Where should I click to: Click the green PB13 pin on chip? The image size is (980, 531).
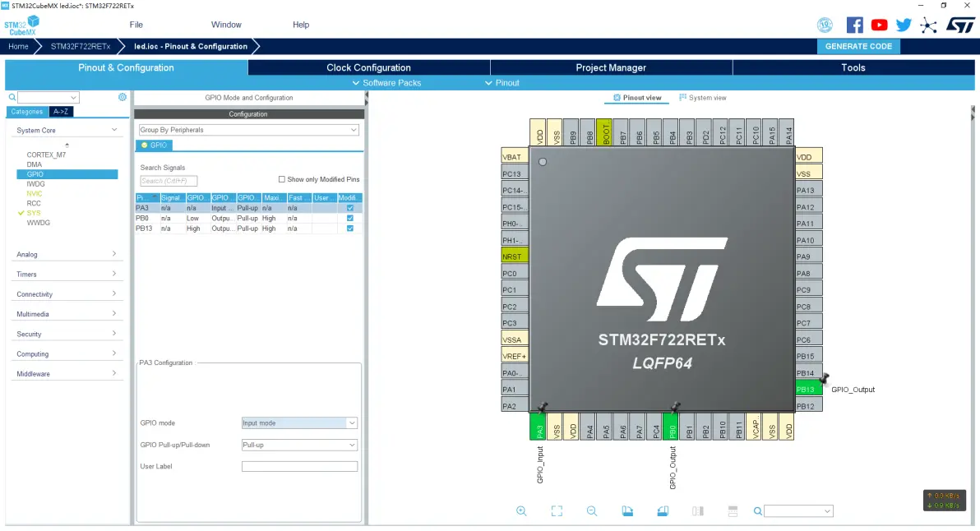pos(808,389)
